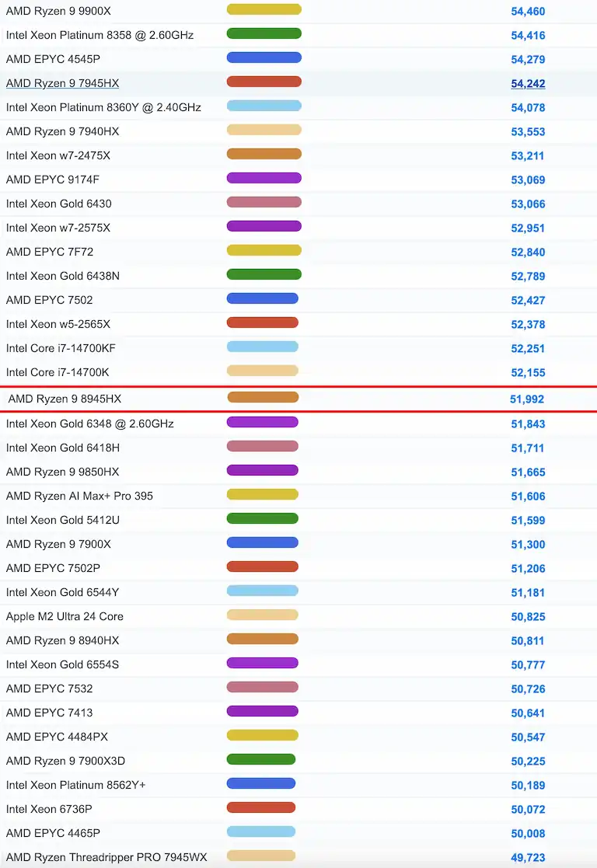Select AMD Ryzen Threadripper PRO 7945WX

(106, 857)
